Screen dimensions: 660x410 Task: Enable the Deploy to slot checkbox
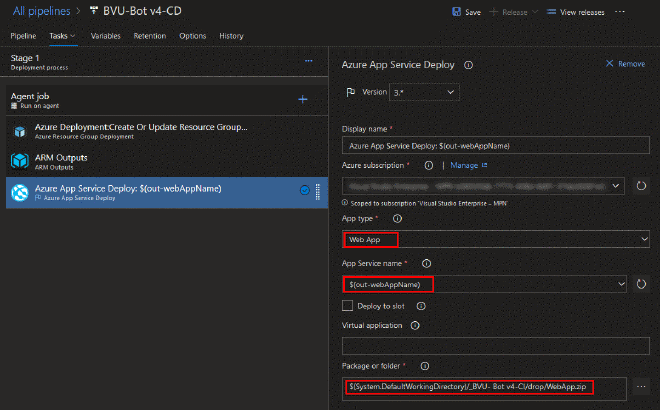click(x=348, y=305)
